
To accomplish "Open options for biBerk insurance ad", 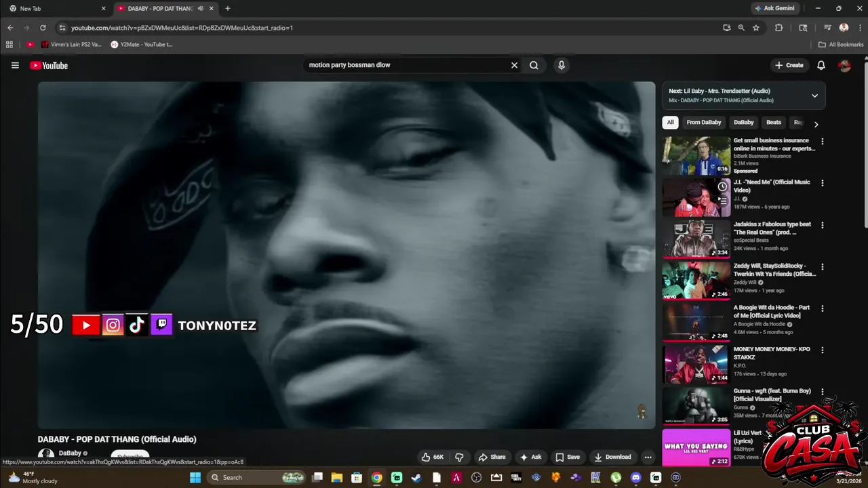I will click(x=823, y=142).
